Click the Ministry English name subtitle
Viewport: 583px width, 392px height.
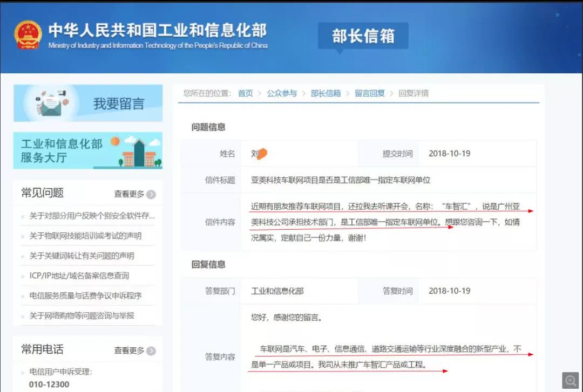tap(158, 45)
